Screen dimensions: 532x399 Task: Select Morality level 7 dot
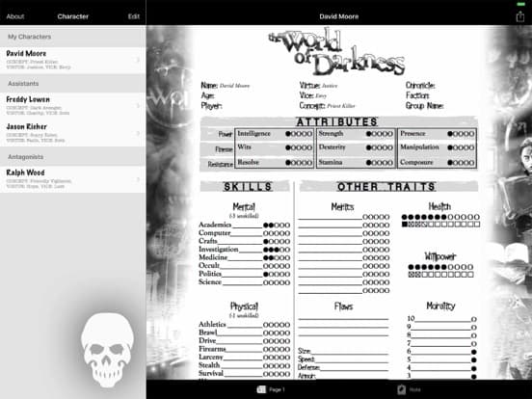tap(474, 344)
